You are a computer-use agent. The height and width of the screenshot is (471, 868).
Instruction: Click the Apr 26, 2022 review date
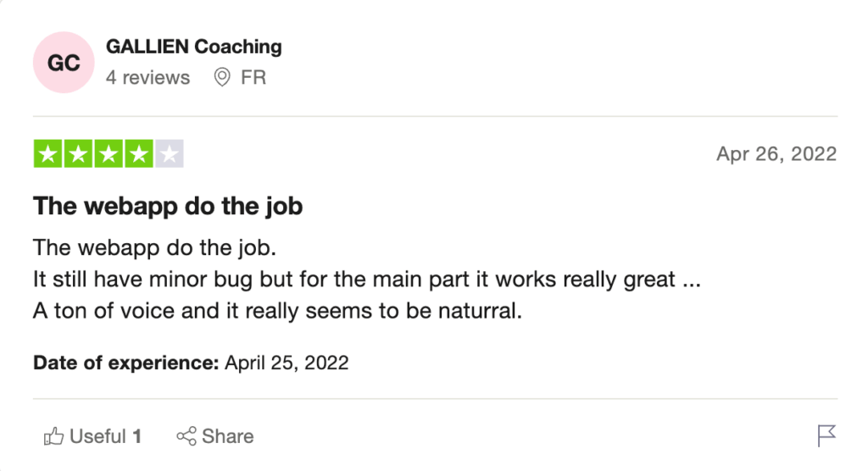(776, 154)
